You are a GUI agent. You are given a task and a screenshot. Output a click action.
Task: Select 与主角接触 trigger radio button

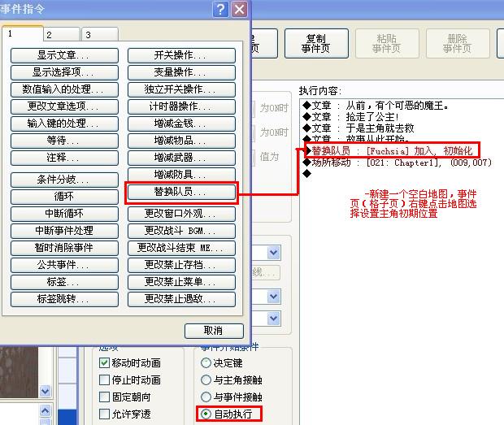[x=206, y=380]
